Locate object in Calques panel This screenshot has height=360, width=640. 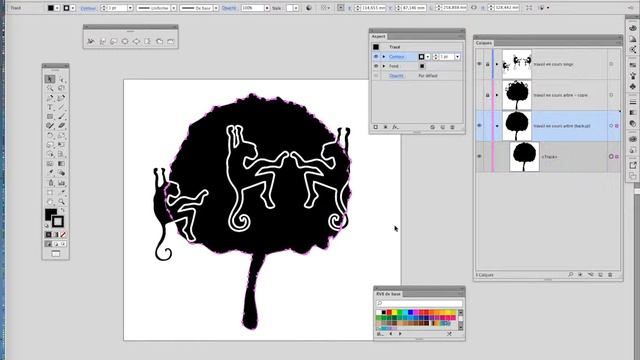(571, 275)
